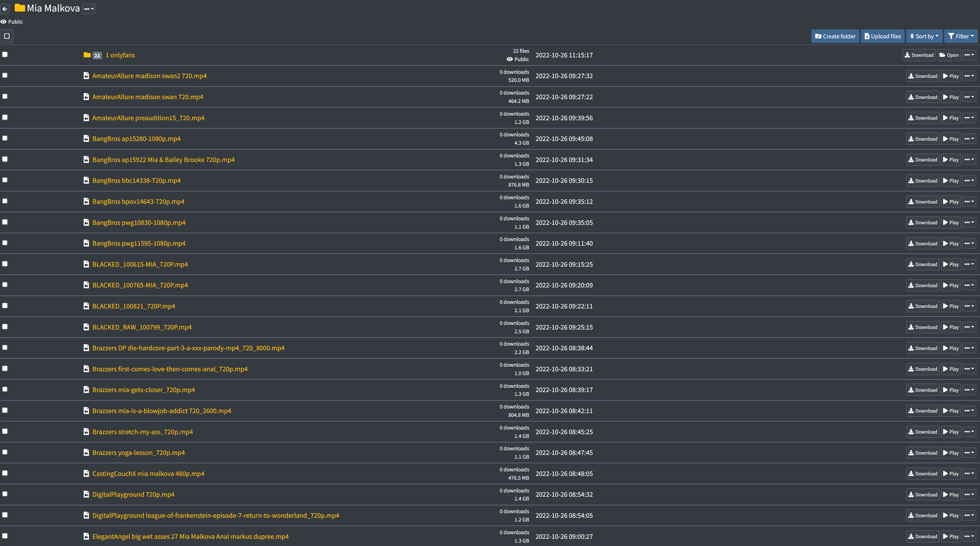The width and height of the screenshot is (980, 546).
Task: Open more options for BangBros bbc14338-720p.mp4
Action: 969,181
